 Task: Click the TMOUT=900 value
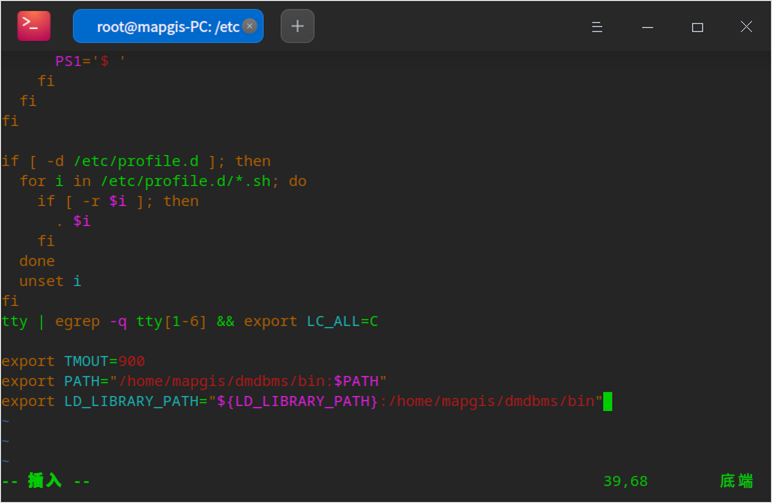pos(104,361)
